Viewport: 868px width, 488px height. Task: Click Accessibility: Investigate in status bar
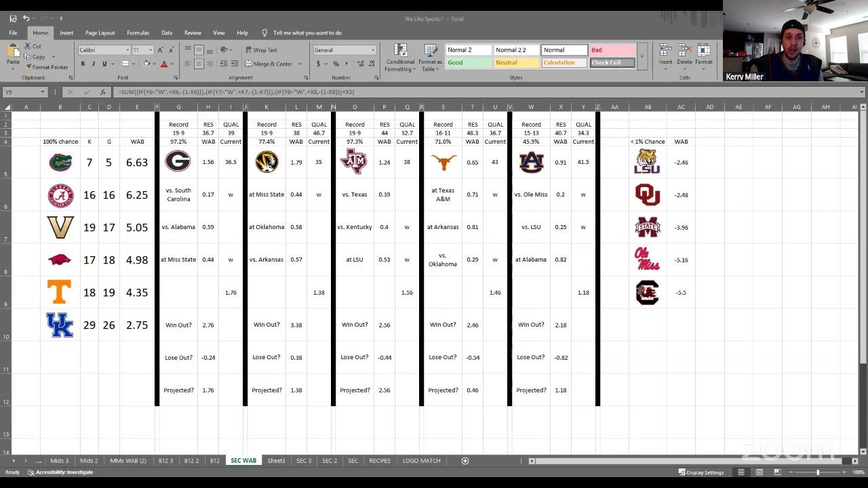coord(60,472)
